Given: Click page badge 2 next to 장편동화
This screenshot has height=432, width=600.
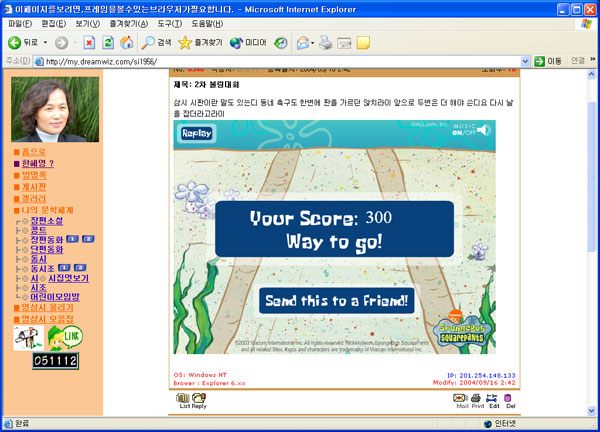Looking at the screenshot, I should pos(88,239).
